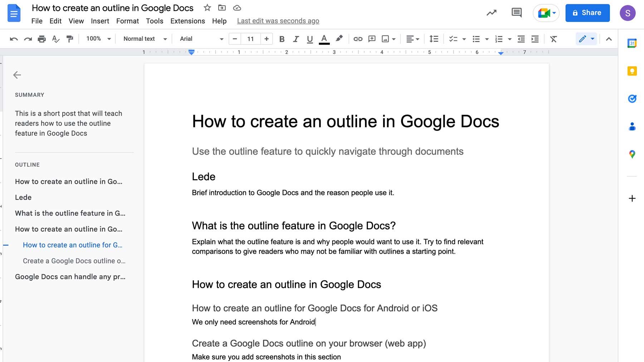Viewport: 644px width, 362px height.
Task: Open activity dashboard trend icon
Action: tap(492, 13)
